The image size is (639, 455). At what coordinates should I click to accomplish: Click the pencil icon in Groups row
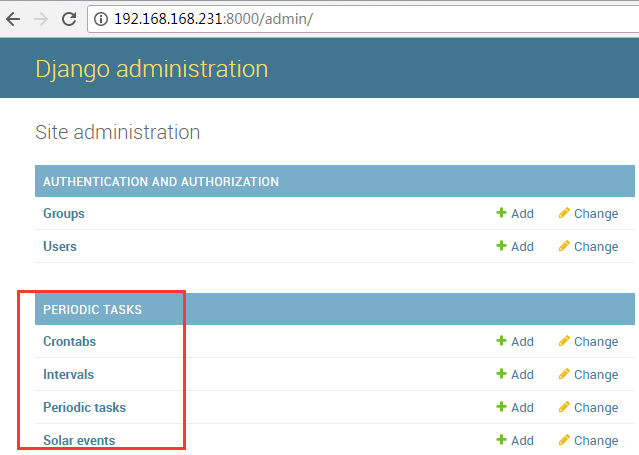pyautogui.click(x=564, y=213)
